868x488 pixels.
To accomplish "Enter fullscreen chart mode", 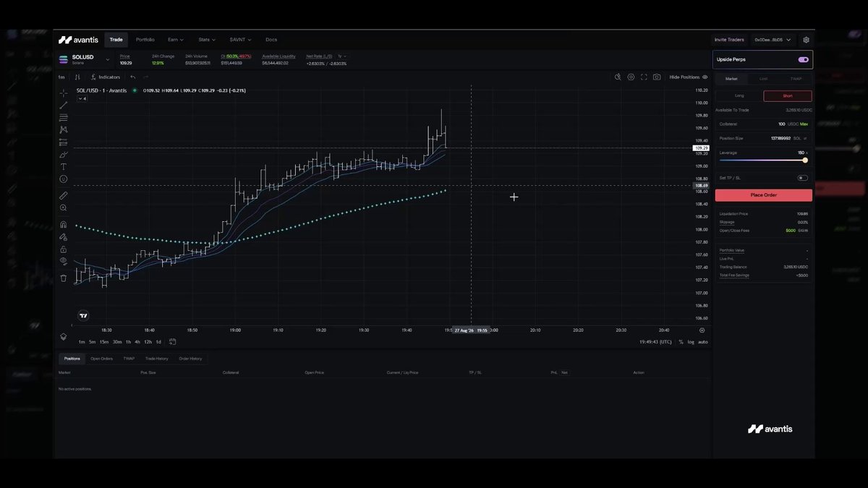I will [x=644, y=77].
